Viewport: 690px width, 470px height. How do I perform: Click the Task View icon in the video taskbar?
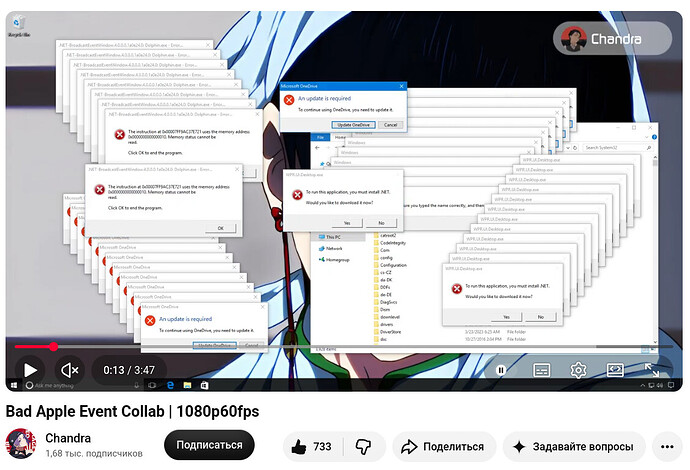coord(152,385)
